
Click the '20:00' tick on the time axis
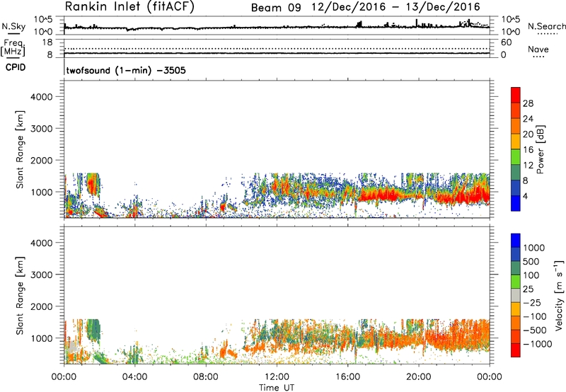(x=419, y=377)
